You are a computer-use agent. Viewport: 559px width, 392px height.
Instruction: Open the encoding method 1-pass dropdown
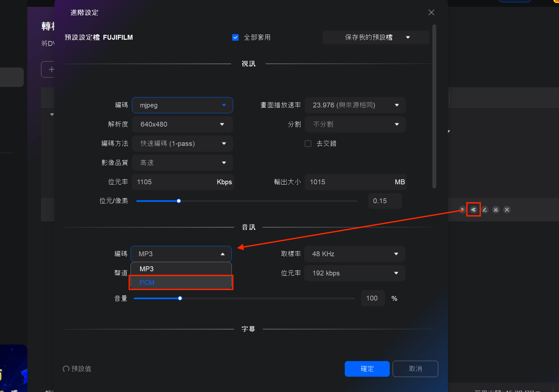[x=182, y=144]
